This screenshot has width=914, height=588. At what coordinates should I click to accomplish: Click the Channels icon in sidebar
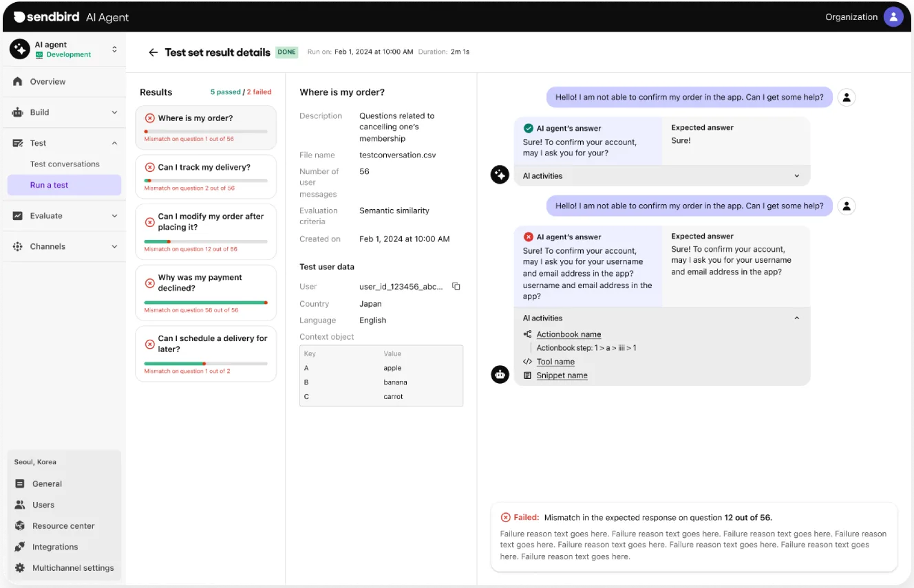(x=18, y=246)
